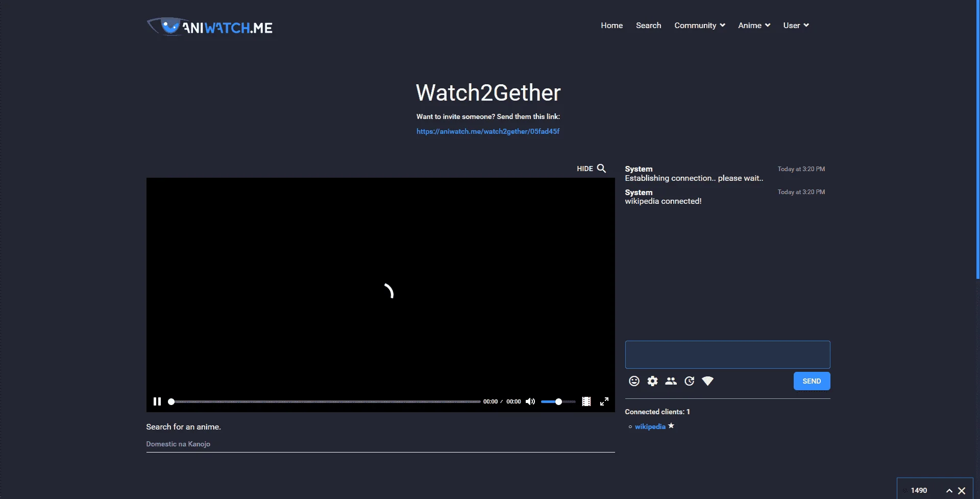Click the loading spinner in video
The width and height of the screenshot is (980, 499).
tap(388, 291)
